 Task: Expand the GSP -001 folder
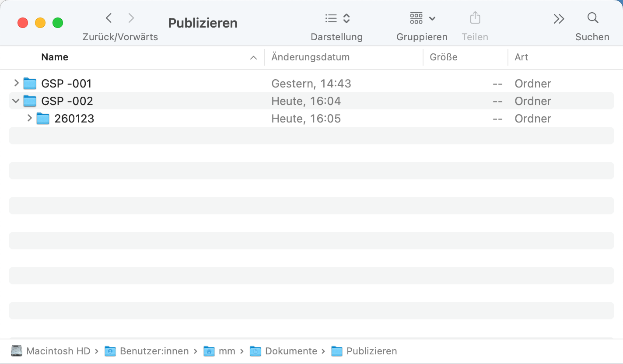15,83
